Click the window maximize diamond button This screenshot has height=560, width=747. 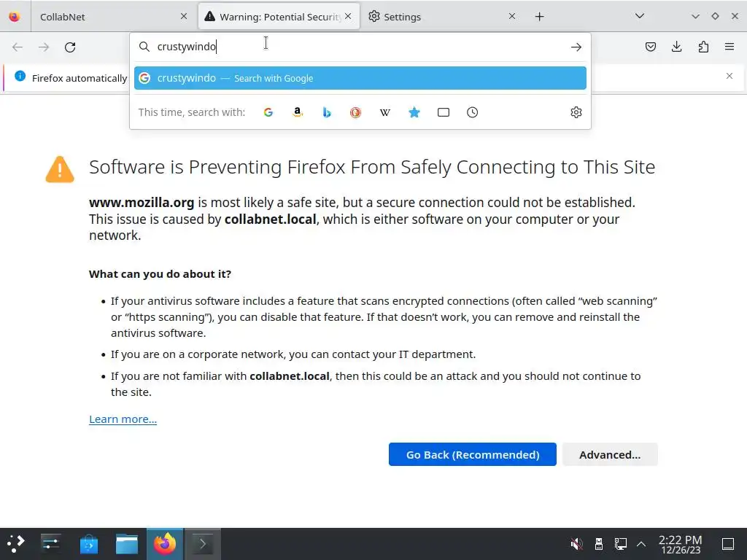coord(715,16)
